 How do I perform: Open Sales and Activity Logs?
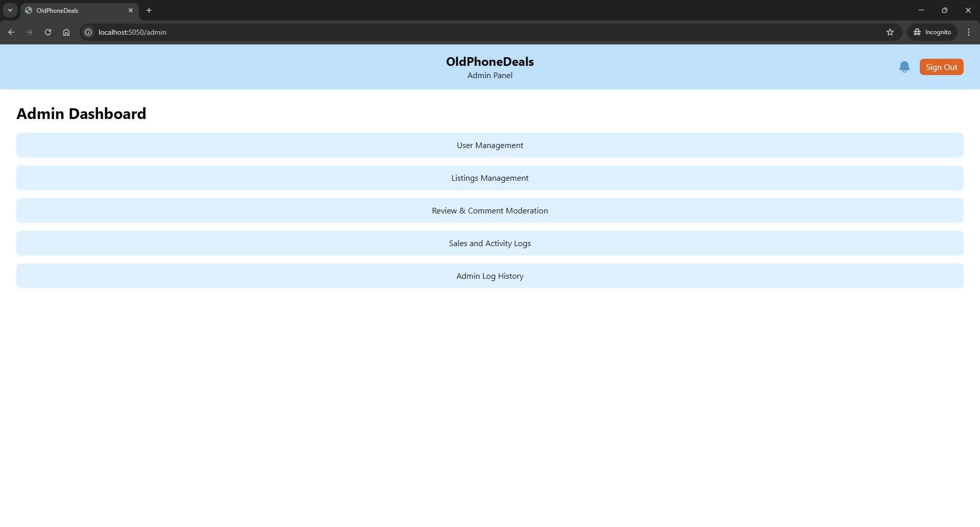pos(489,243)
